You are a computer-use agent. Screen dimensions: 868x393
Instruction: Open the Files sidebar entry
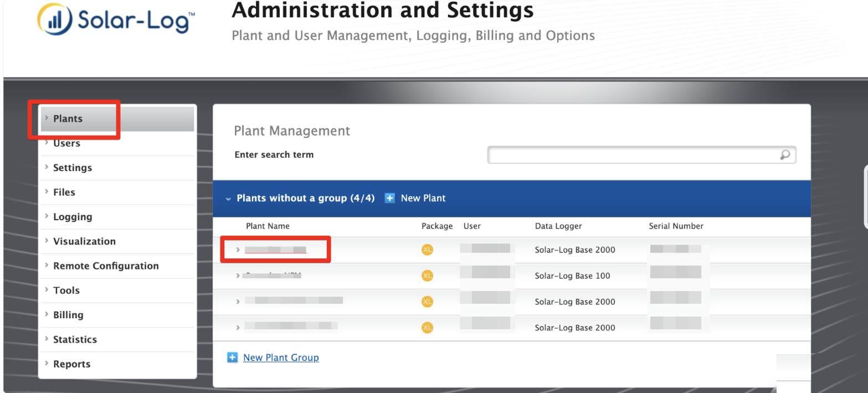click(117, 192)
